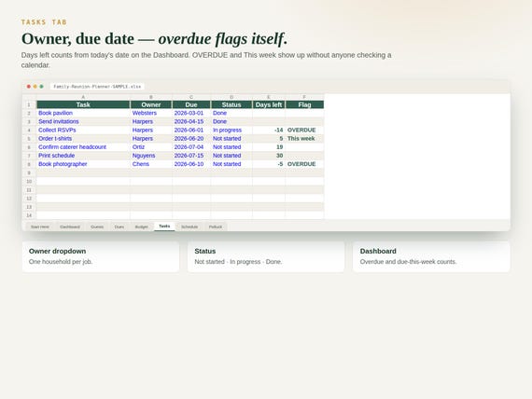Click the due date 2026-06-01
532x399 pixels.
pyautogui.click(x=191, y=130)
